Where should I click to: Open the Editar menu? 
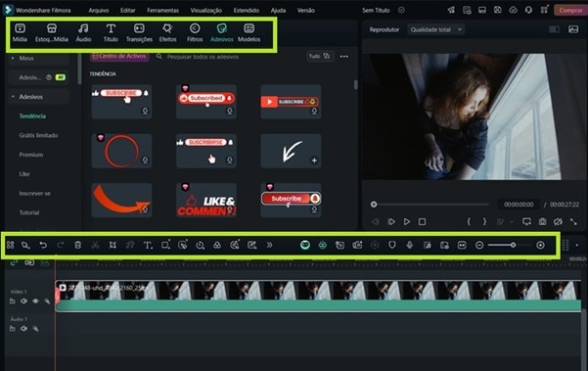(127, 10)
